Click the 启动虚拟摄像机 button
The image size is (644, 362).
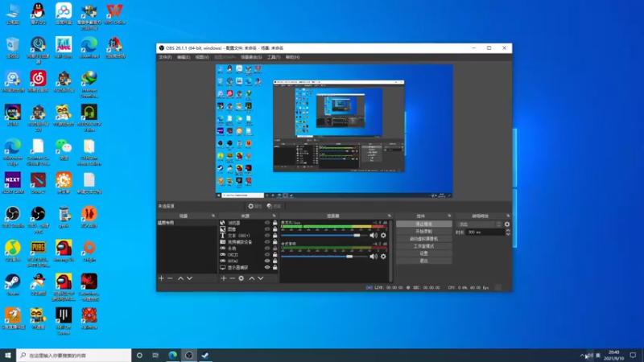pyautogui.click(x=424, y=239)
